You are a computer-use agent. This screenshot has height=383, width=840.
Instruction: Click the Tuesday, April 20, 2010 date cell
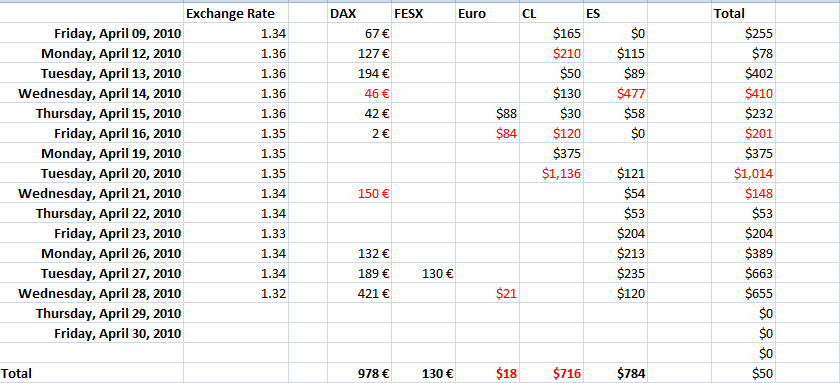[92, 174]
